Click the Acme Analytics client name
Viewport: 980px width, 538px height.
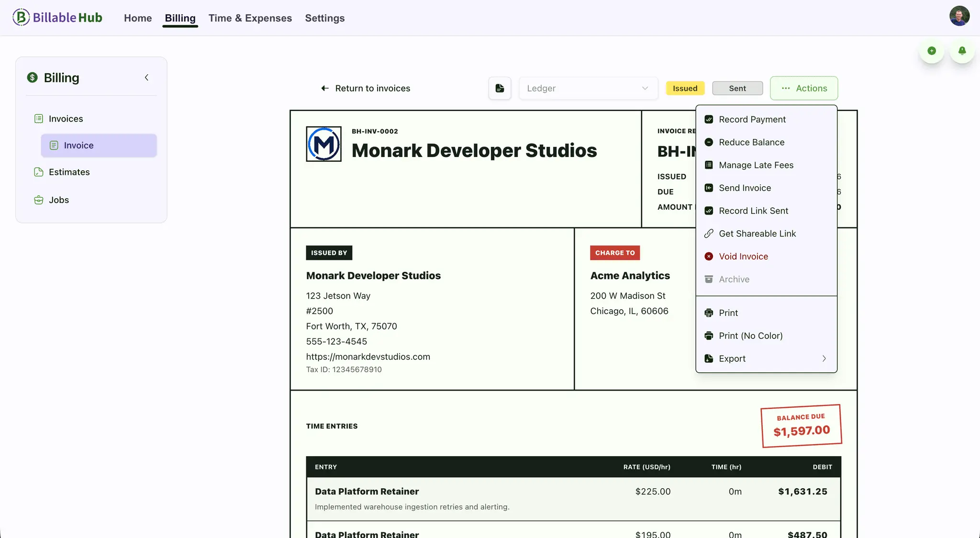click(630, 276)
